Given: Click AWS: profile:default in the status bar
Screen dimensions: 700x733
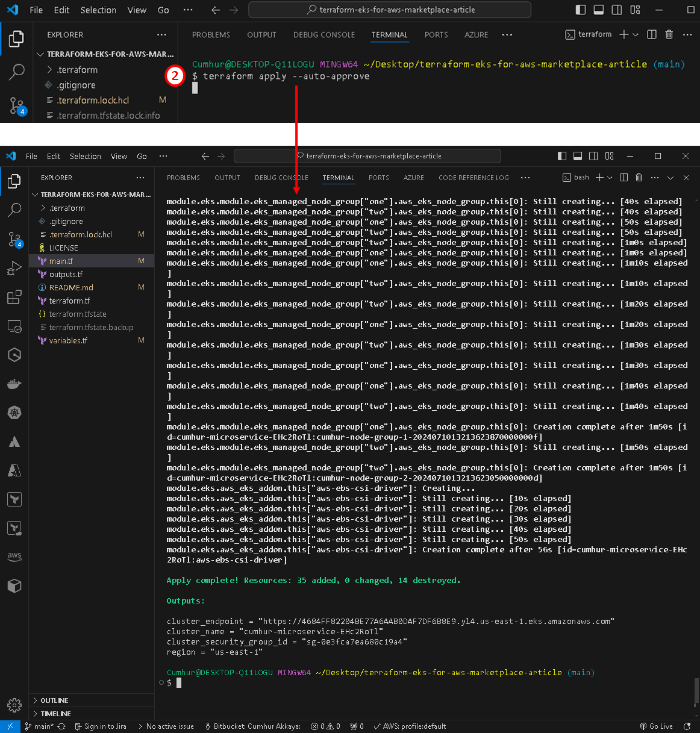Looking at the screenshot, I should coord(410,726).
